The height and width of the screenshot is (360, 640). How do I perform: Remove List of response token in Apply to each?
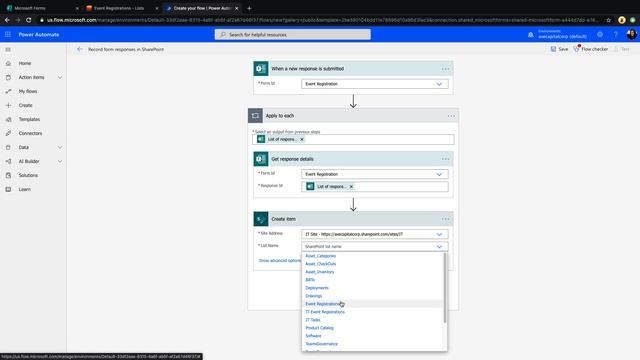click(302, 139)
